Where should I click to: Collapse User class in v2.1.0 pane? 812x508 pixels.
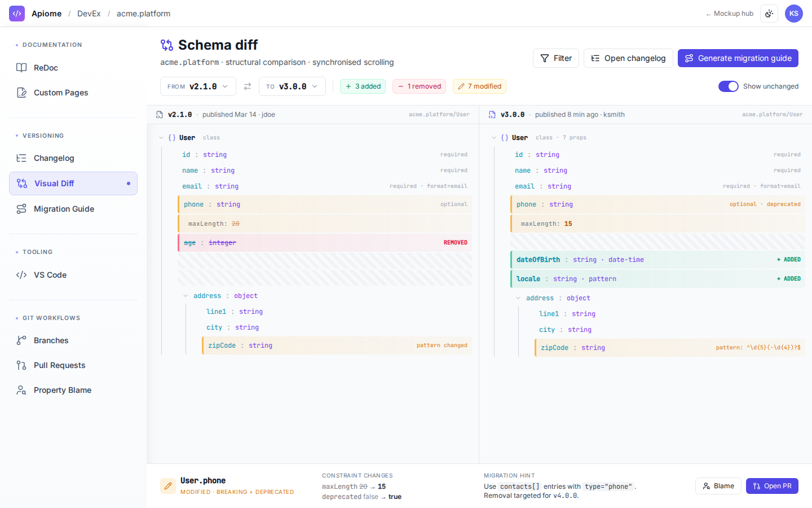click(161, 138)
